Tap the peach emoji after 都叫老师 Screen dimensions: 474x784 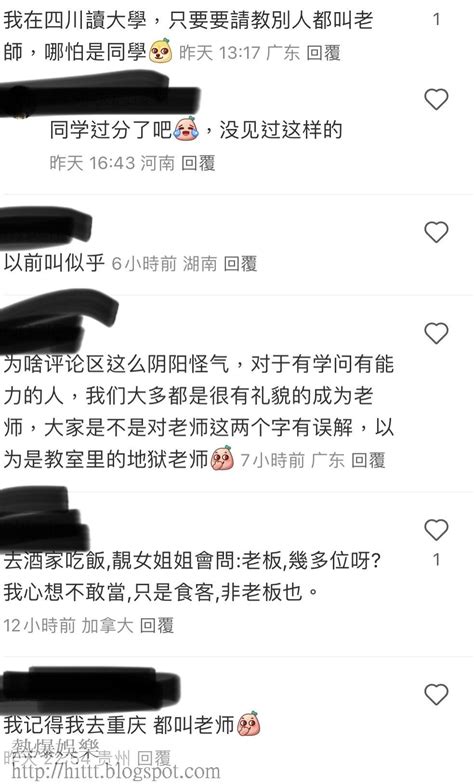[x=248, y=724]
